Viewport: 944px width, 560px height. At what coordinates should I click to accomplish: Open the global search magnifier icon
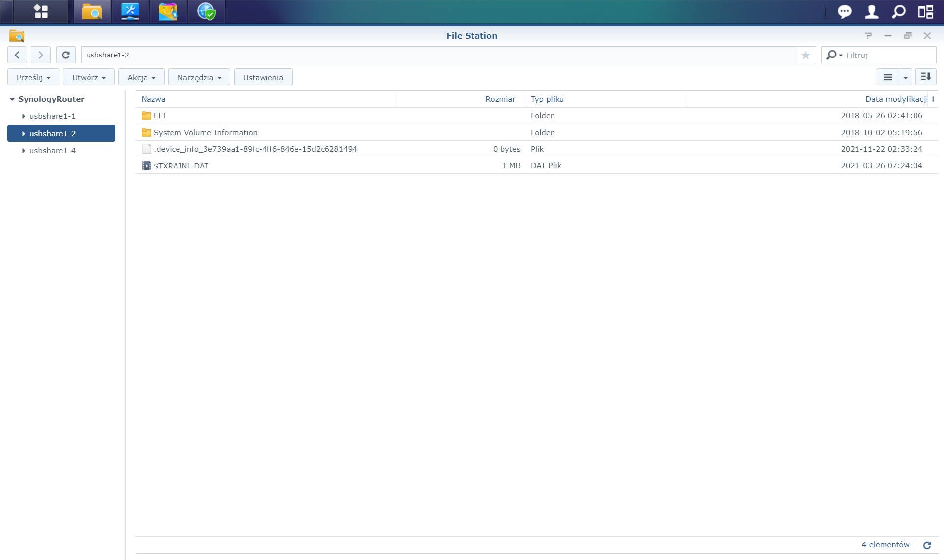pos(898,11)
